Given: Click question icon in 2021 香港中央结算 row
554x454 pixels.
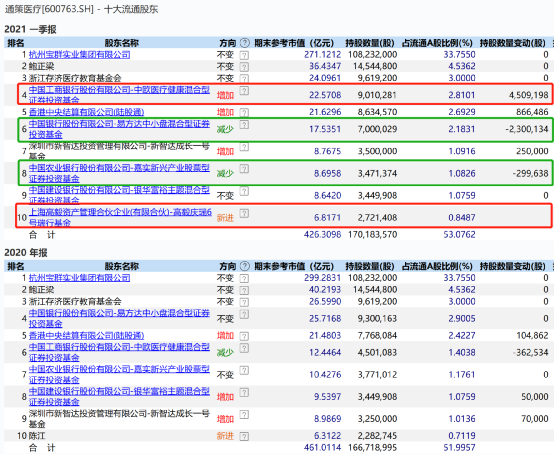Looking at the screenshot, I should pos(244,113).
